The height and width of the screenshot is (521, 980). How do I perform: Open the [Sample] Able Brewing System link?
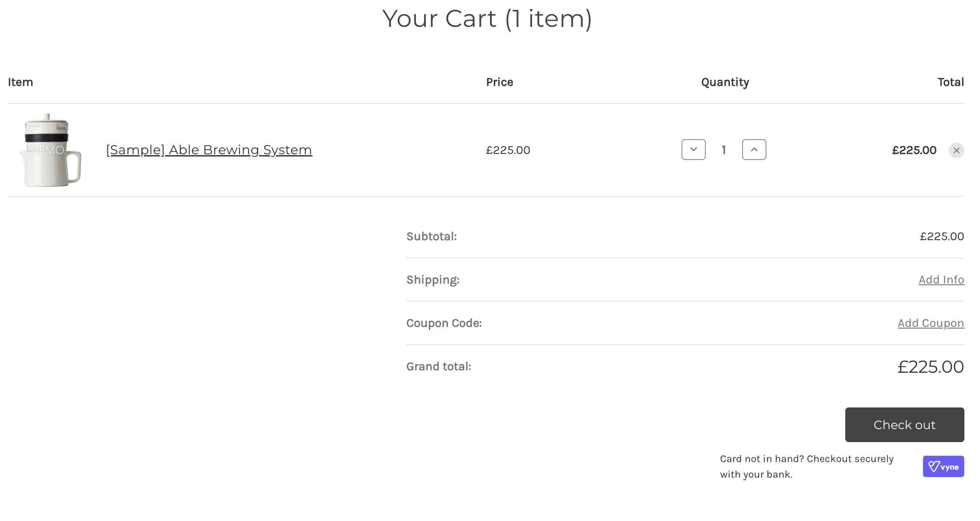coord(209,149)
